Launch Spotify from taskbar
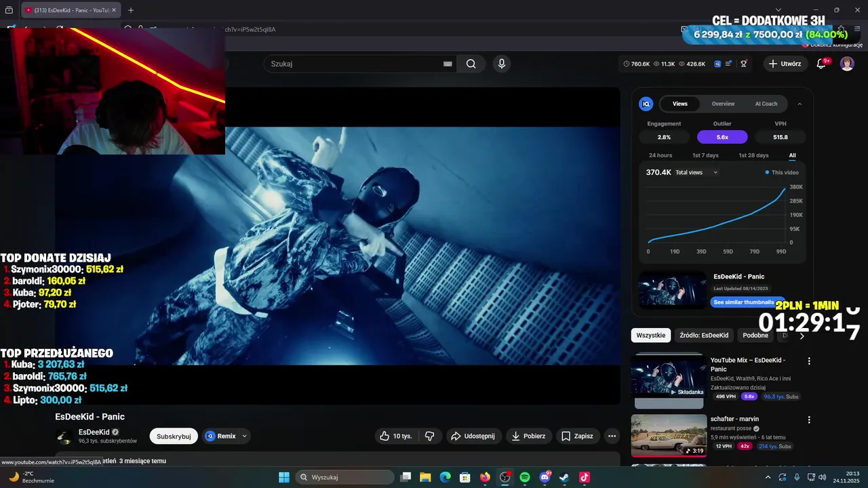The height and width of the screenshot is (488, 868). tap(525, 477)
